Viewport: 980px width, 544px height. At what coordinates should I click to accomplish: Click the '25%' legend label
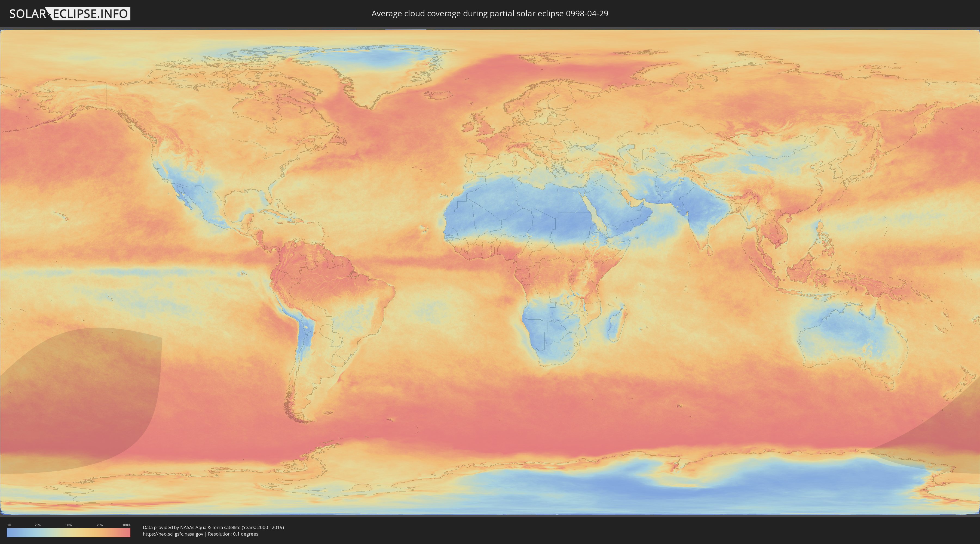38,525
